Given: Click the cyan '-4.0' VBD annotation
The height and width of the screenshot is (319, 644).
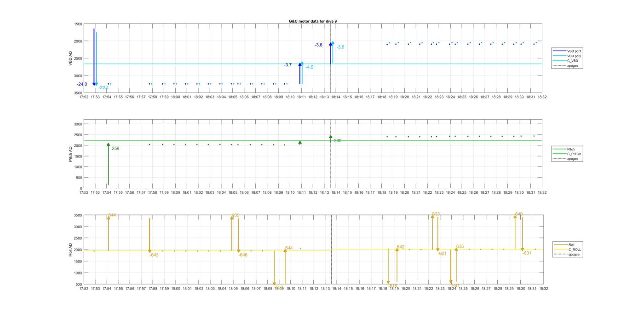Looking at the screenshot, I should click(309, 67).
